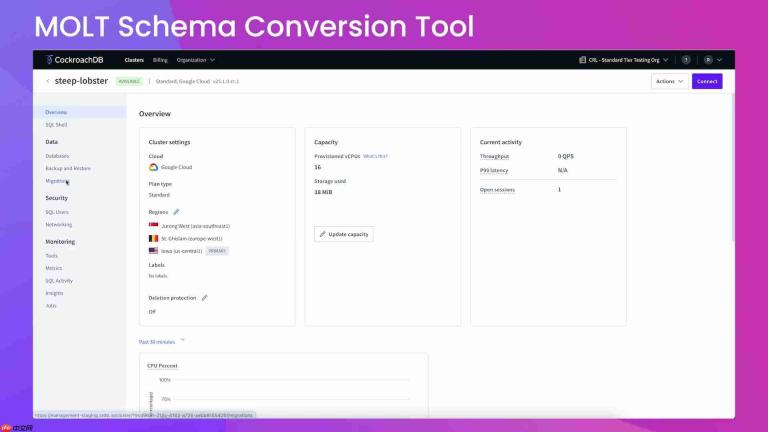Click the Primary badge next to Iowa
The height and width of the screenshot is (432, 768).
(217, 251)
